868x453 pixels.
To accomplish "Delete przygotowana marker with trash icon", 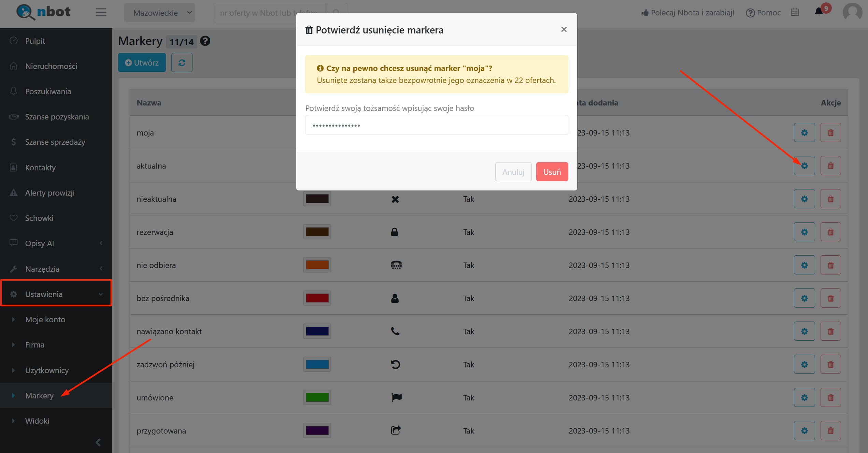I will (830, 431).
